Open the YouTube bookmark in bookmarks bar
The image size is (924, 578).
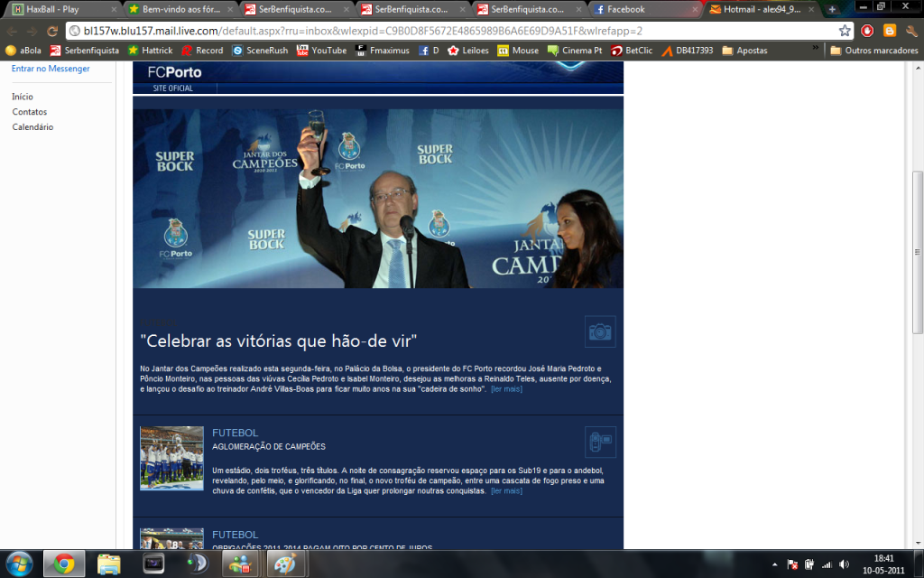tap(322, 51)
